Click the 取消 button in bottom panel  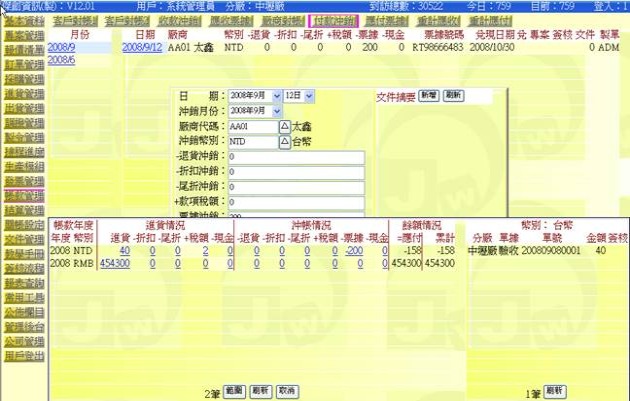287,389
